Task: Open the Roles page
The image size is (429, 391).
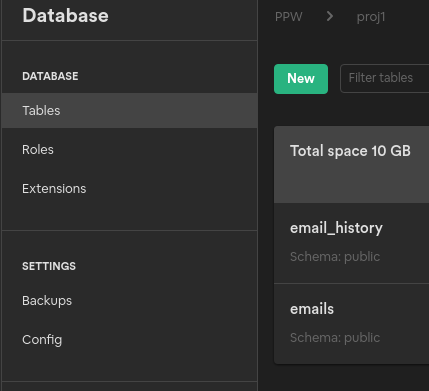Action: [38, 150]
